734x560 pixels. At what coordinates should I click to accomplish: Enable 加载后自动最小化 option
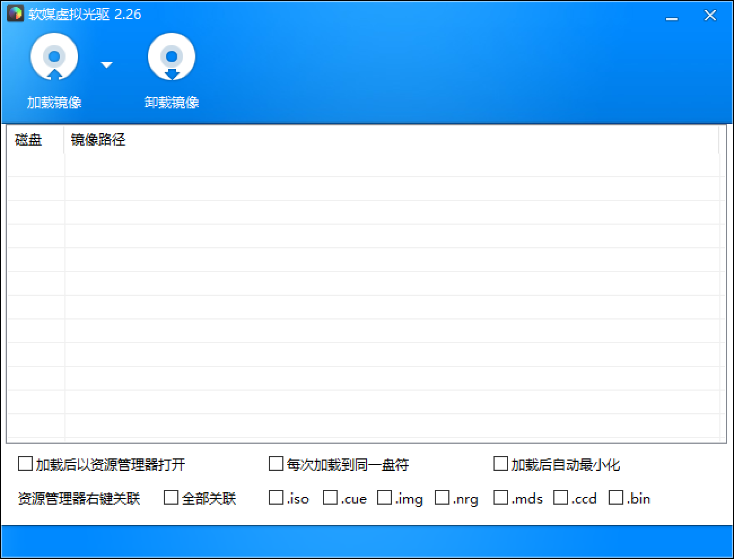click(500, 463)
